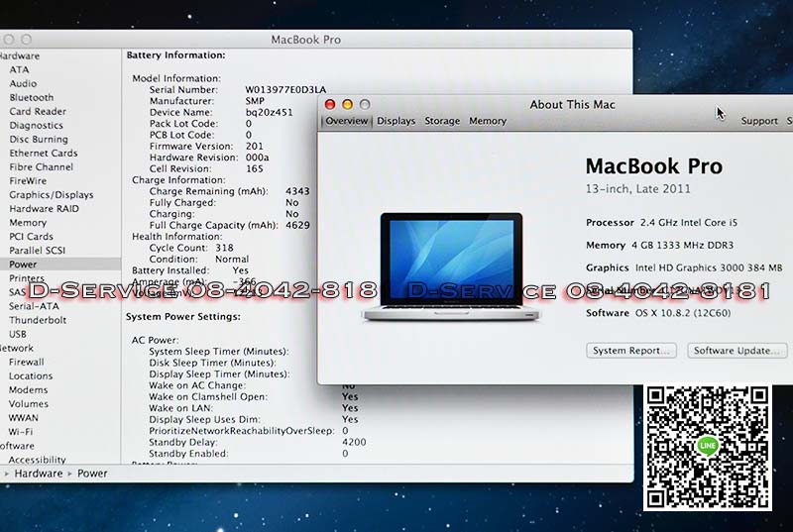The image size is (793, 532).
Task: Click Graphics Intel HD Graphics 3000 text
Action: tap(684, 267)
